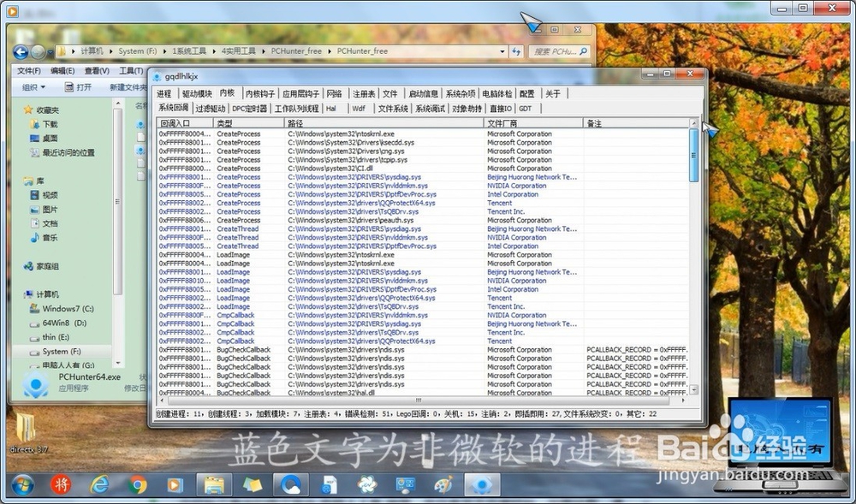
Task: Open Paint from the taskbar
Action: coord(443,484)
